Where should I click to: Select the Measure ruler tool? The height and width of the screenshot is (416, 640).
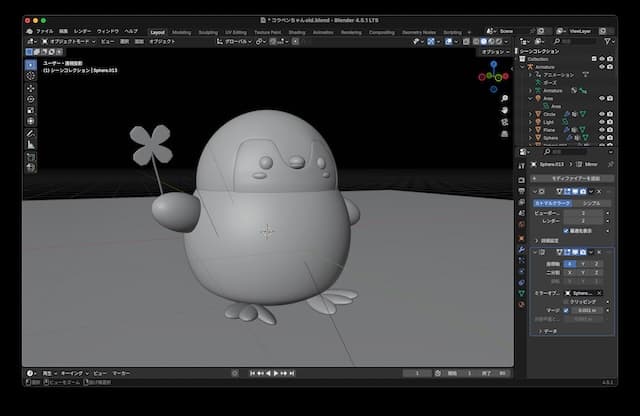pos(31,145)
